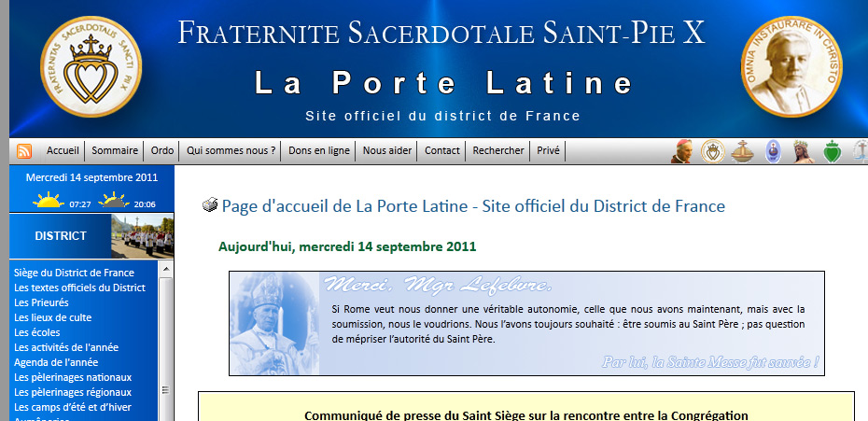Open the Rechercher menu item

coord(498,151)
